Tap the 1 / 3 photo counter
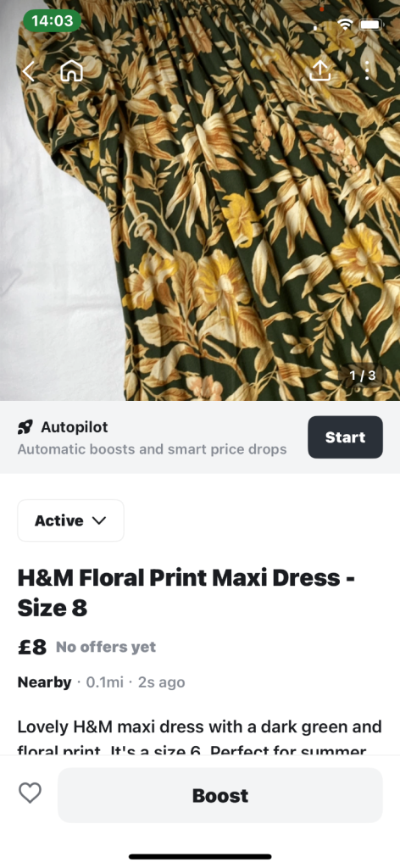400x868 pixels. 363,376
